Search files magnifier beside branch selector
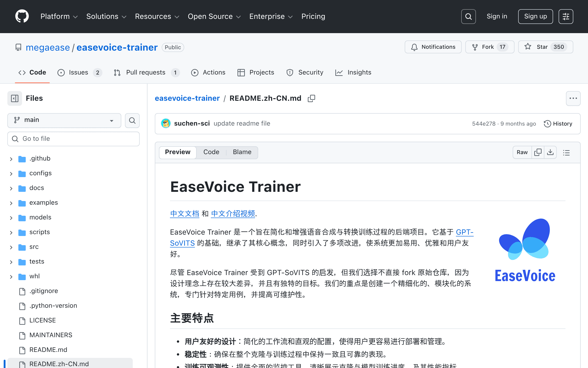 coord(132,120)
